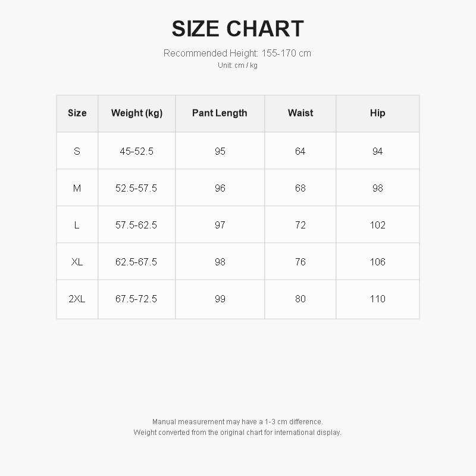
Task: Click the SIZE CHART title
Action: click(x=237, y=29)
